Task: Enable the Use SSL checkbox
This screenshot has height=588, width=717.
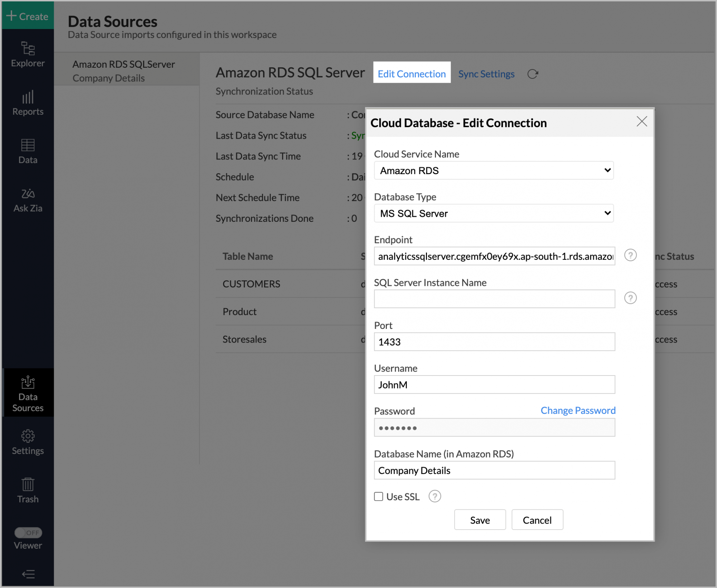Action: pos(379,497)
